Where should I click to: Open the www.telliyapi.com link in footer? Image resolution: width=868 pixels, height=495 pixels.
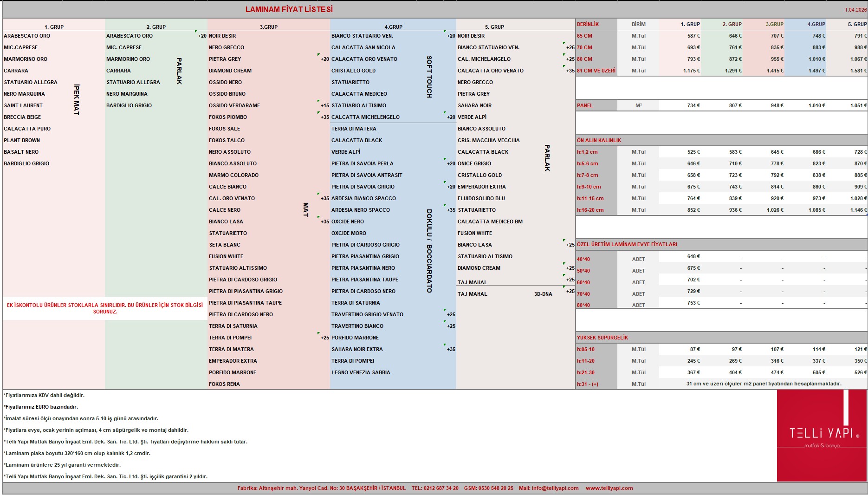[x=609, y=488]
